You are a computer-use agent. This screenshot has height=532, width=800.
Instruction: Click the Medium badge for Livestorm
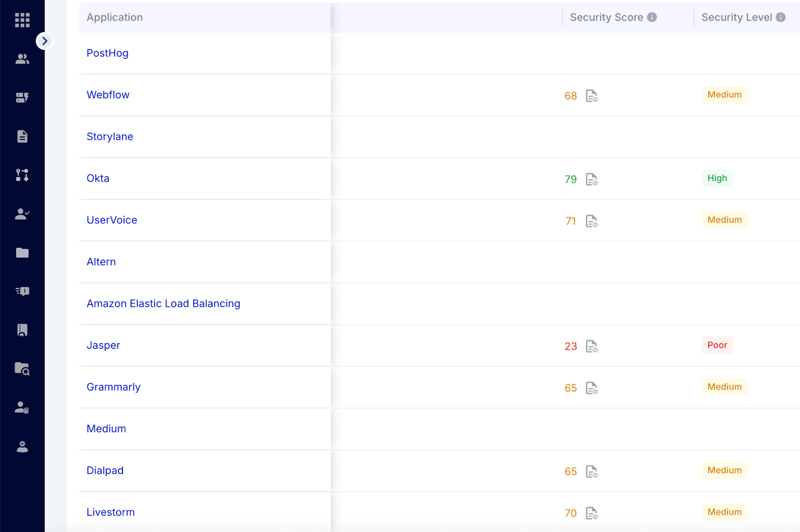[x=724, y=512]
